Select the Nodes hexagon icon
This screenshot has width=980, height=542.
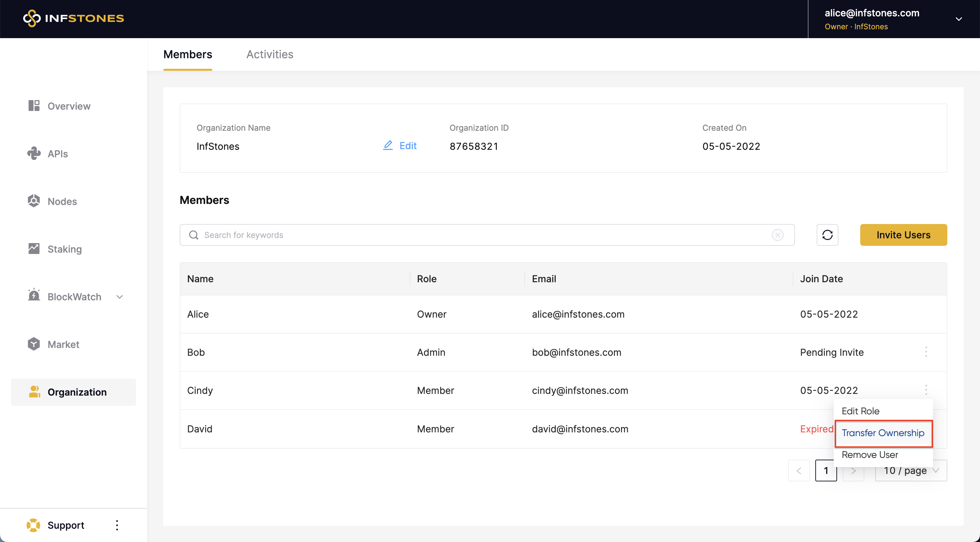pos(34,201)
